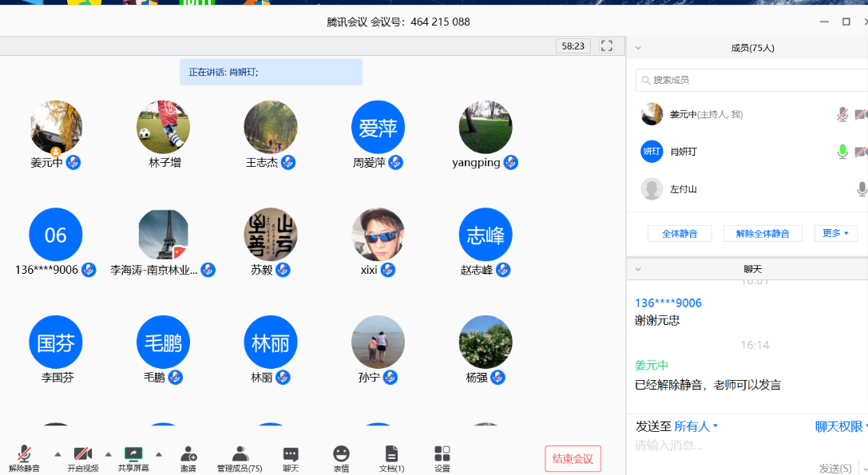
Task: Click the red 结束会议 end meeting button
Action: (x=573, y=458)
